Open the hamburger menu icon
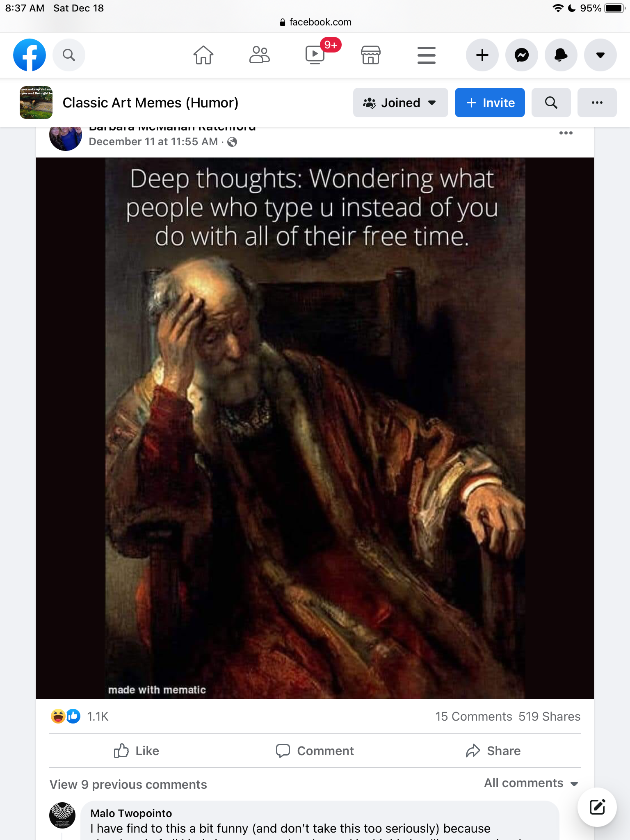Viewport: 630px width, 840px height. point(427,55)
